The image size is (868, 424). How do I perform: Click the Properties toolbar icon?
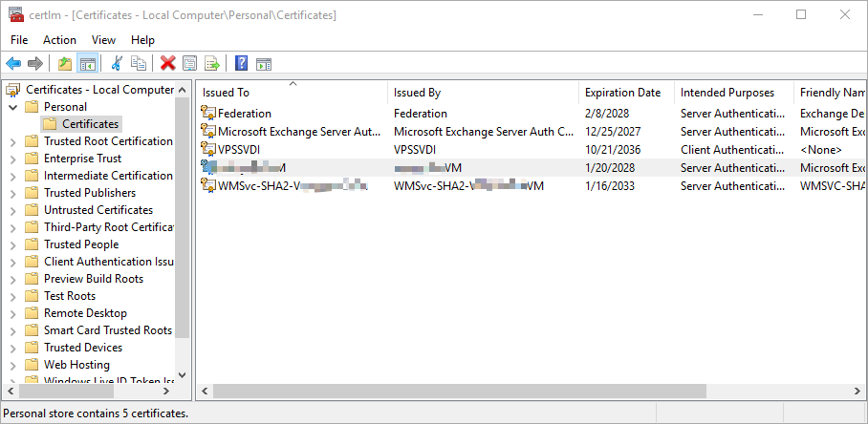coord(190,64)
